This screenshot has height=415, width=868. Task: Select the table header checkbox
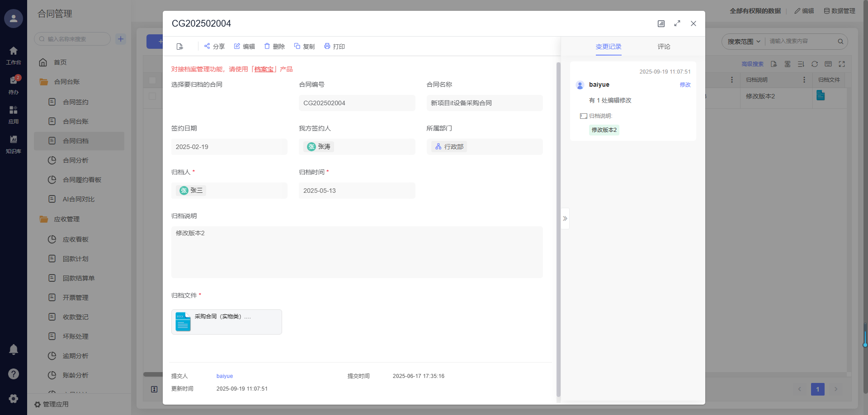pyautogui.click(x=152, y=80)
